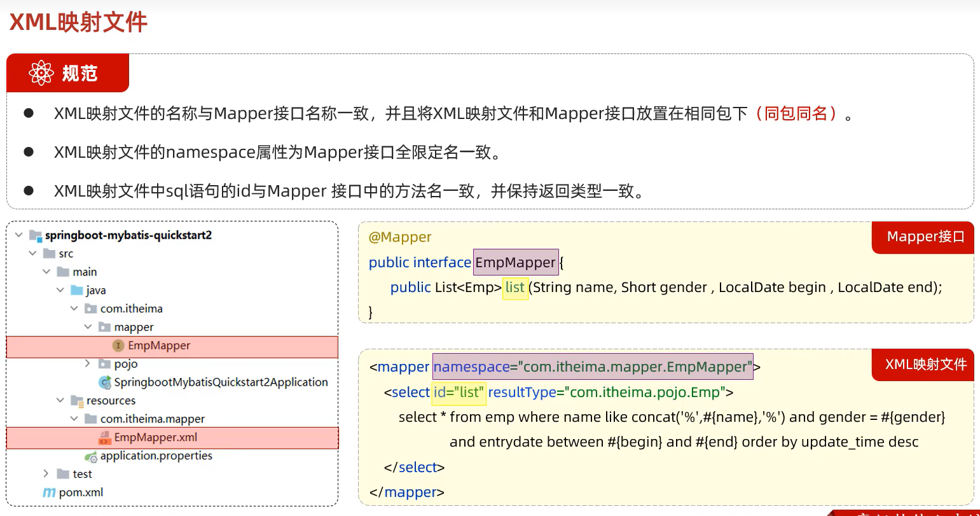Click 'LocalDate end' parameter text

(x=885, y=288)
